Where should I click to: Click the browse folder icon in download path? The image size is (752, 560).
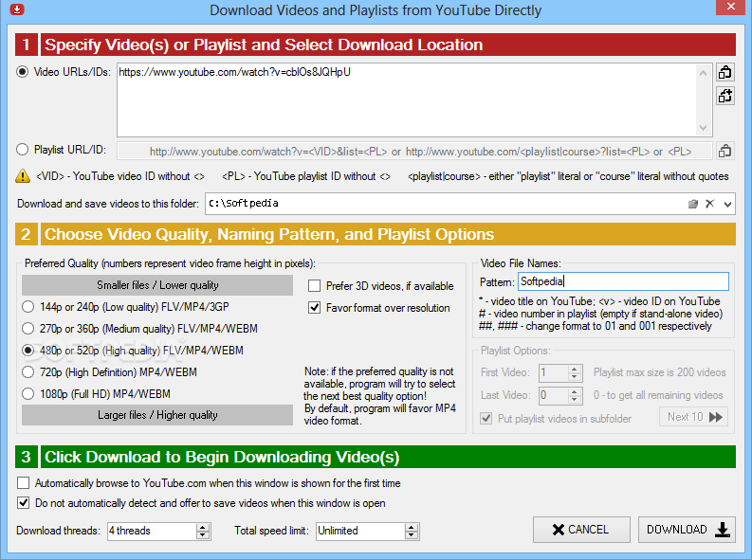(x=692, y=204)
